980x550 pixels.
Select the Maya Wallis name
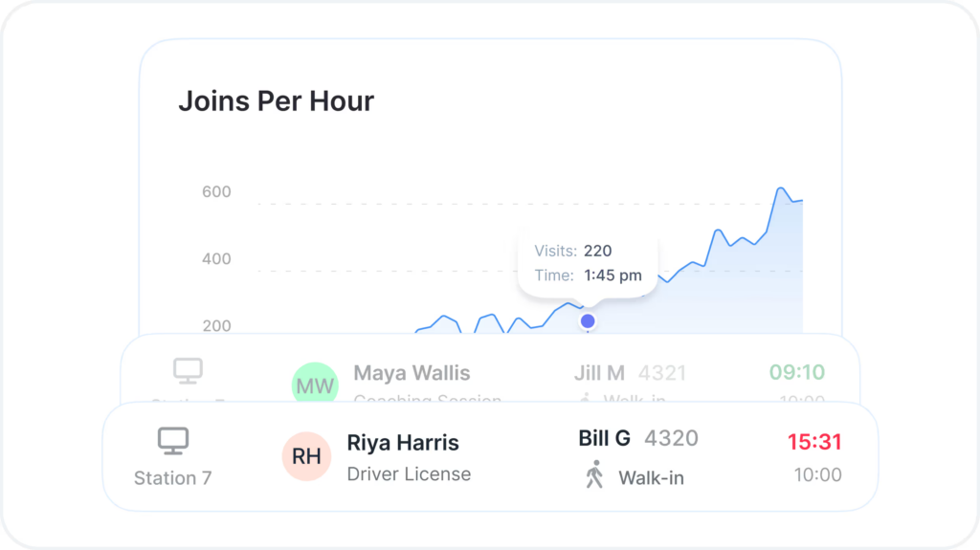tap(412, 372)
